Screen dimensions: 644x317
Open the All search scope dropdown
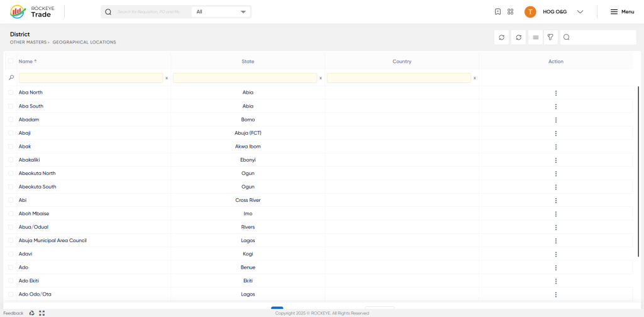click(x=221, y=12)
